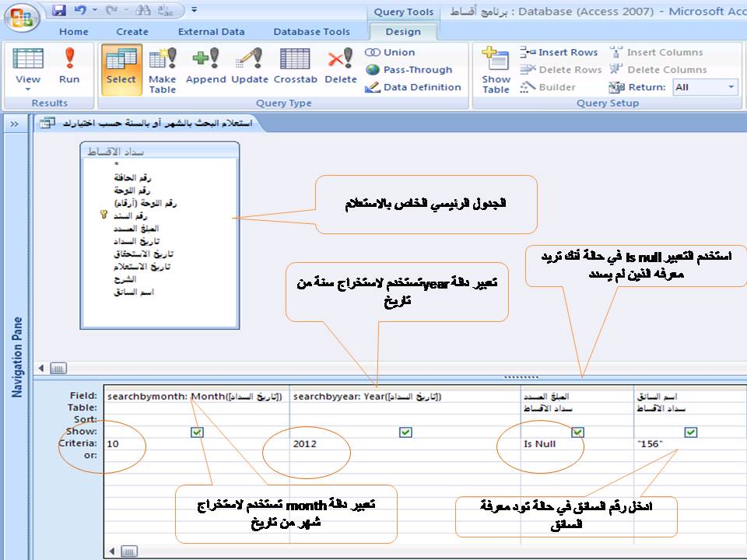Screen dimensions: 747x560
Task: Toggle Show checkbox for searchbymonth column
Action: point(197,432)
